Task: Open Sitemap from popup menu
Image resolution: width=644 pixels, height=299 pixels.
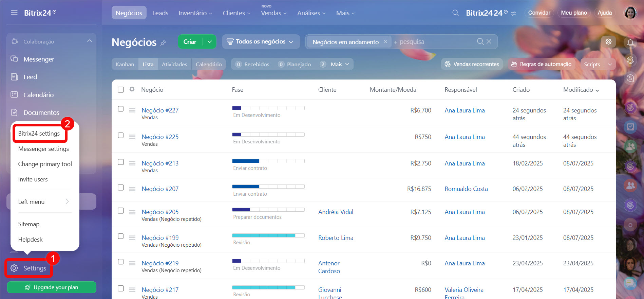Action: tap(29, 224)
